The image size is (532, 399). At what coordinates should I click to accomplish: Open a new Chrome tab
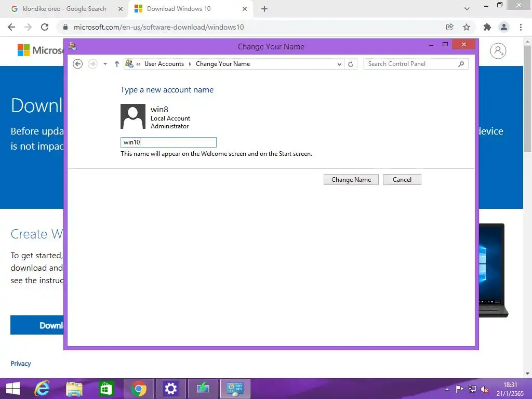pyautogui.click(x=264, y=9)
